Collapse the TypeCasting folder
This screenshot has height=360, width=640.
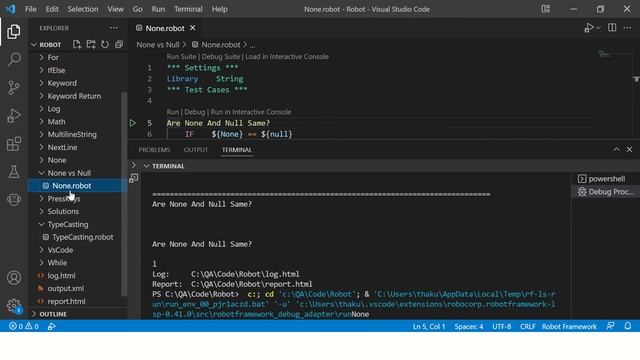42,224
